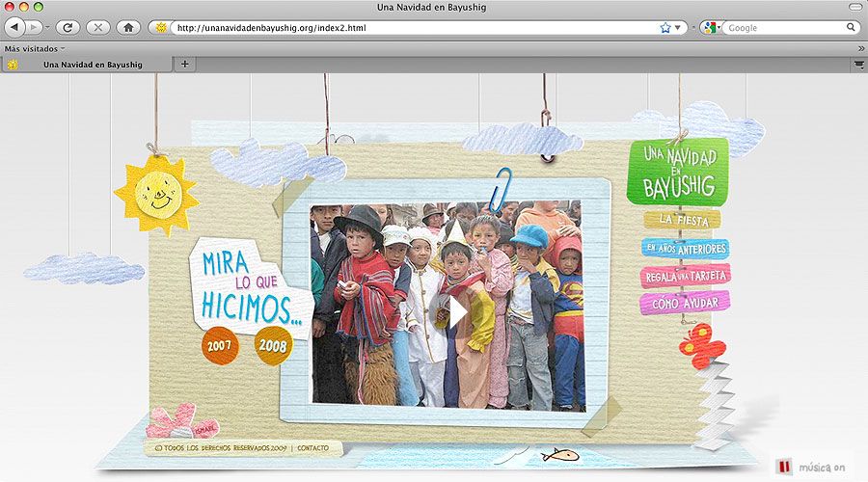Click the Contacto footer link
This screenshot has width=868, height=482.
coord(312,447)
